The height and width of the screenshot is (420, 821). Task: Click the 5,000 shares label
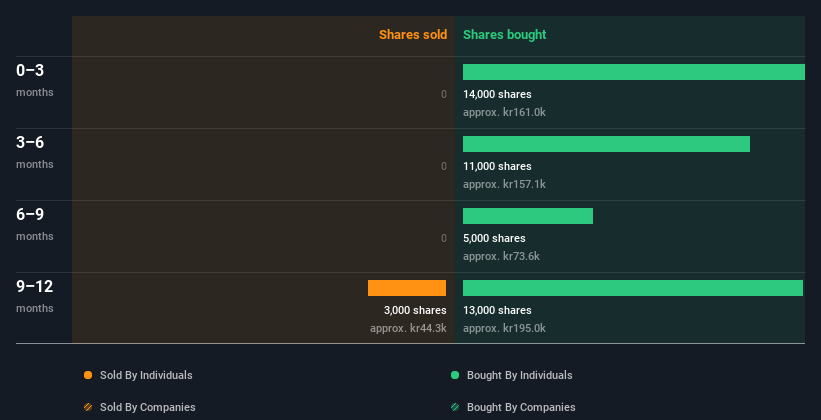coord(494,238)
